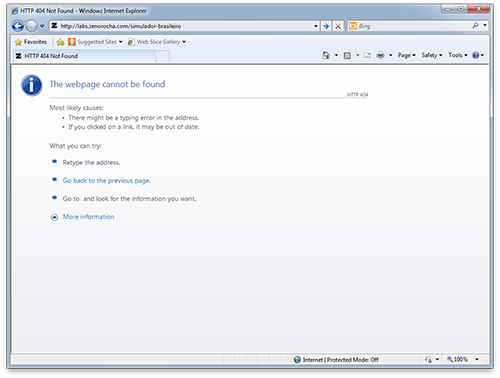Click the status bar privacy icon
Viewport: 500px width, 378px height.
pos(428,359)
